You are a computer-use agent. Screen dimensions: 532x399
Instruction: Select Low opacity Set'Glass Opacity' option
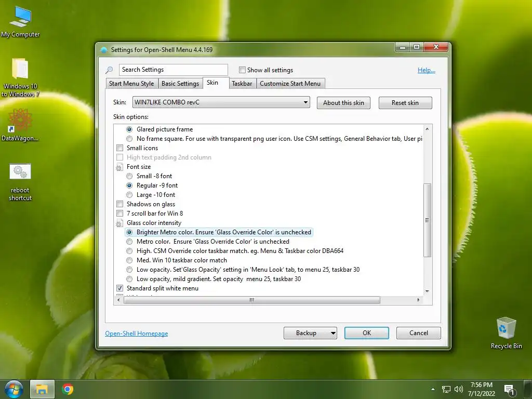pyautogui.click(x=129, y=270)
